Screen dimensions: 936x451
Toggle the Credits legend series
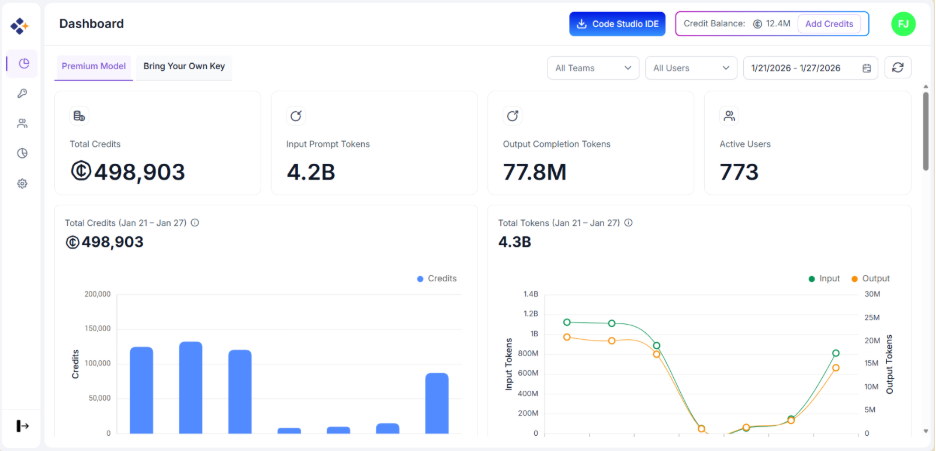pos(437,279)
